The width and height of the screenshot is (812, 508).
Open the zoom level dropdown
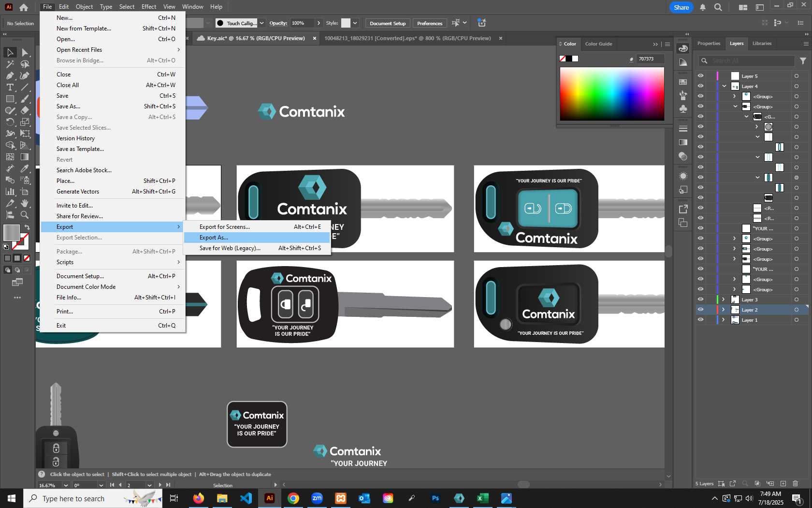tap(66, 485)
